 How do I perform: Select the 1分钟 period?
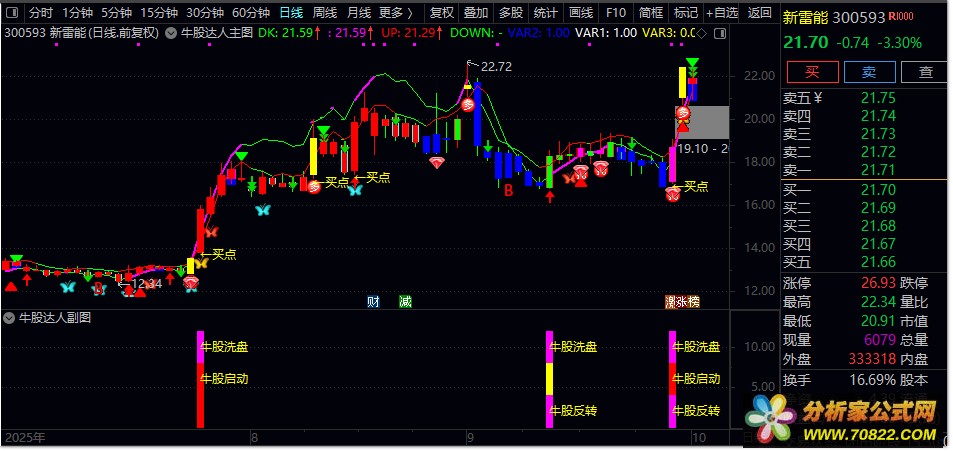pos(78,12)
